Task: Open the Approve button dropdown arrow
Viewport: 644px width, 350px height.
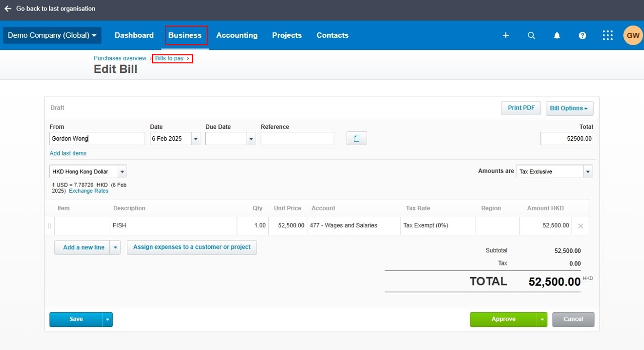Action: [542, 319]
